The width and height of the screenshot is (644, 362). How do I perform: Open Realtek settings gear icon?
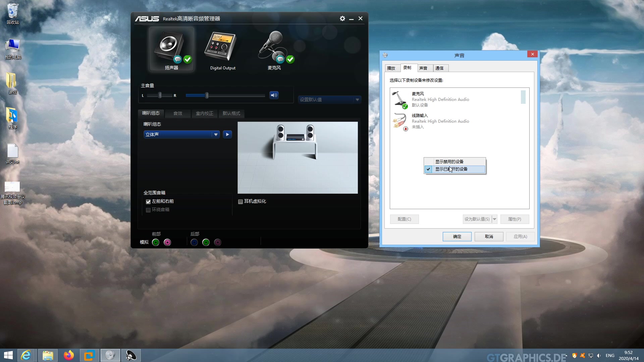click(x=342, y=18)
